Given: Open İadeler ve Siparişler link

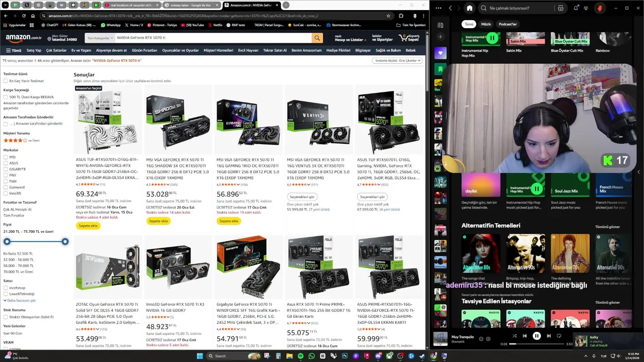Looking at the screenshot, I should point(382,38).
